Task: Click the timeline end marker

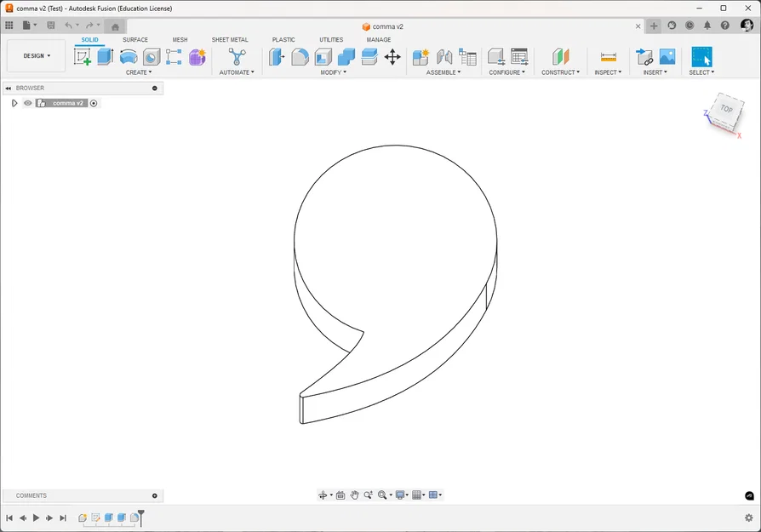Action: pyautogui.click(x=141, y=518)
